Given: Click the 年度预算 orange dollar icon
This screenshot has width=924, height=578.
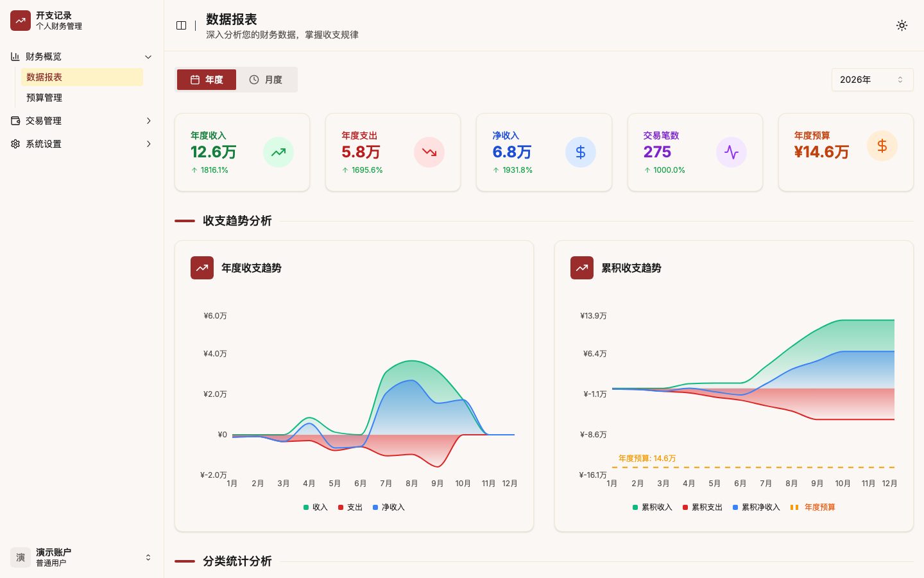Looking at the screenshot, I should click(882, 146).
